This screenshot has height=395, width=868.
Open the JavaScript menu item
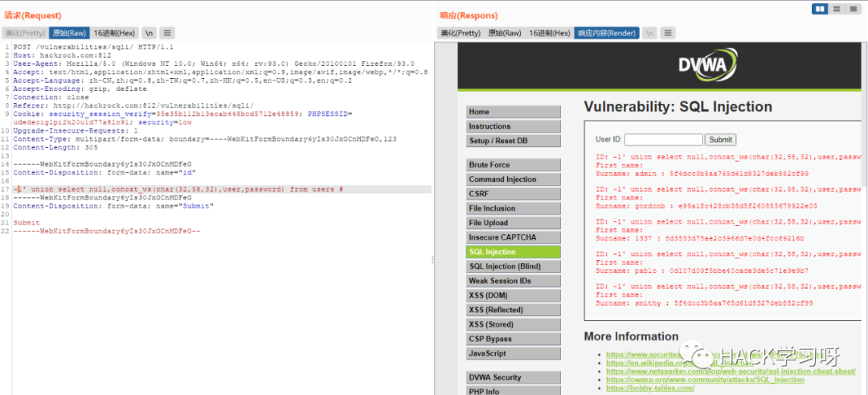(513, 353)
